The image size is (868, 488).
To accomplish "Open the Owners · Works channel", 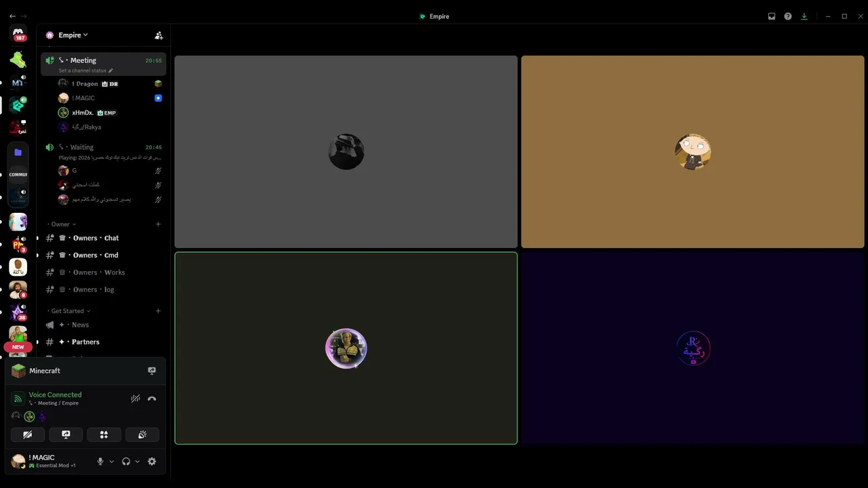I will [x=103, y=272].
